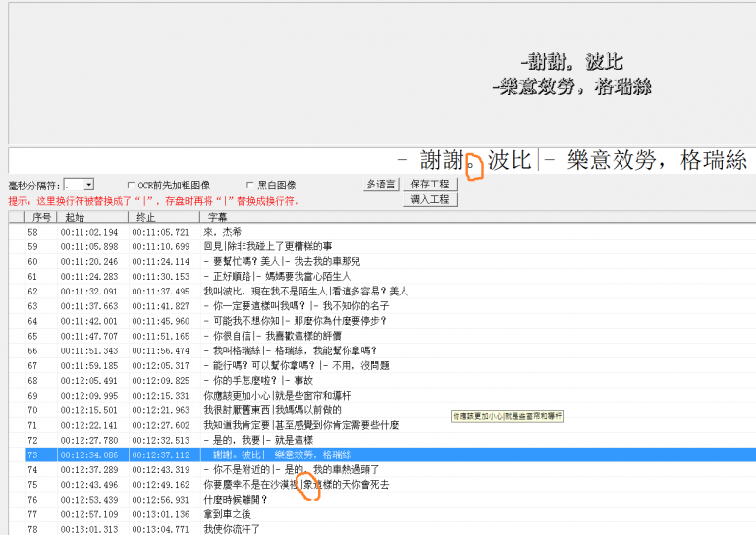Viewport: 756px width, 535px height.
Task: Click end time 00:12:37.112
Action: tap(161, 455)
